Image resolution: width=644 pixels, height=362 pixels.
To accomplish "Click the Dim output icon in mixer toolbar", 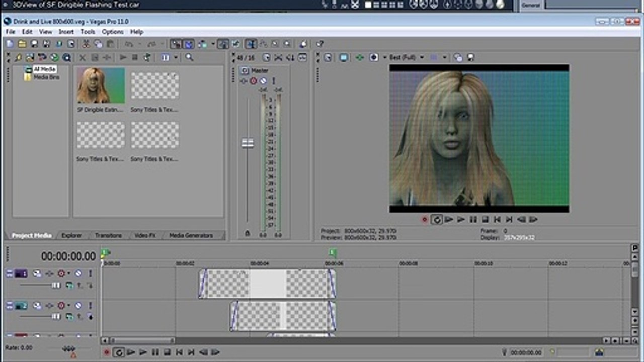I will (x=290, y=57).
